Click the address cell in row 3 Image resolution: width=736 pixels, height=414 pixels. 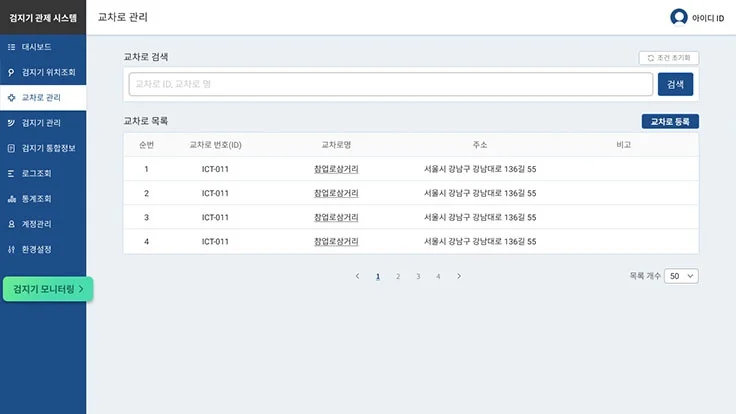click(480, 217)
